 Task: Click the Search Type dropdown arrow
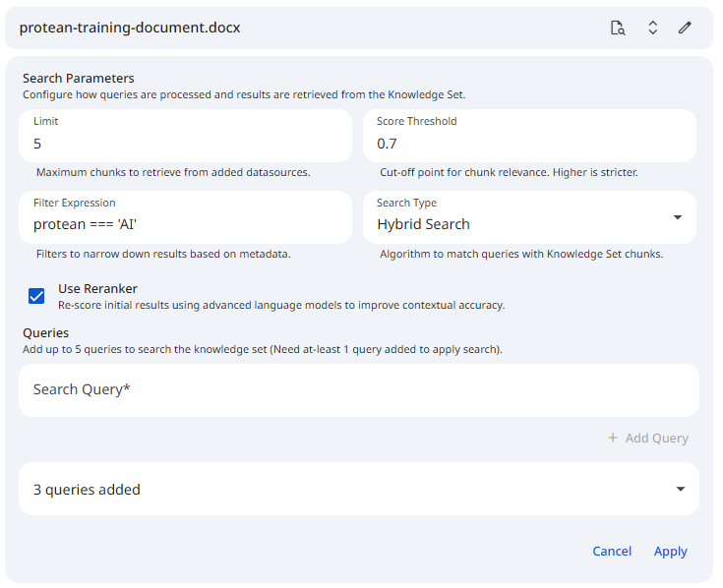pyautogui.click(x=677, y=217)
